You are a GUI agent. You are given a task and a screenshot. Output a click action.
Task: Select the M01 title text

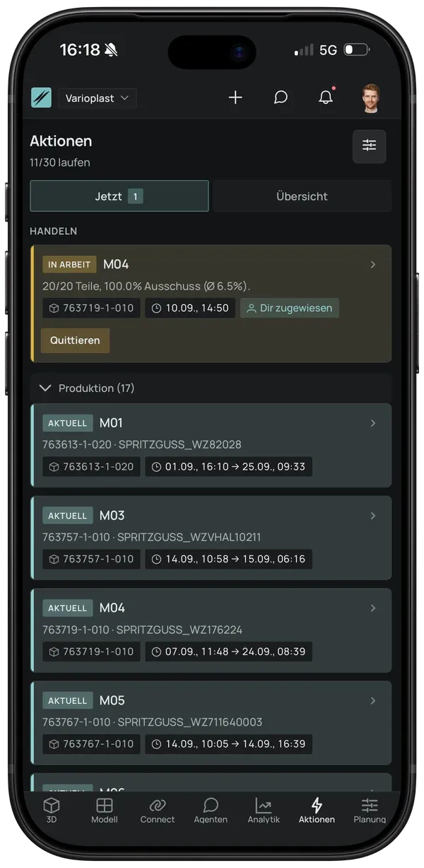tap(111, 423)
